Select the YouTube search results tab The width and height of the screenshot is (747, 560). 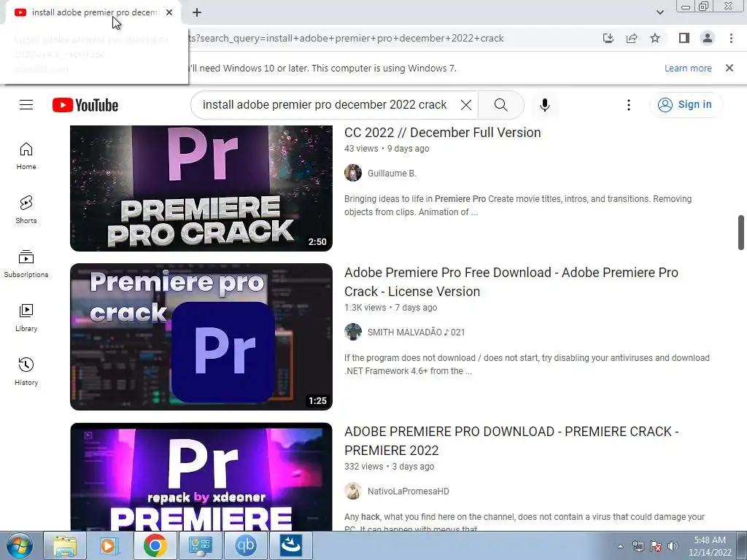93,13
